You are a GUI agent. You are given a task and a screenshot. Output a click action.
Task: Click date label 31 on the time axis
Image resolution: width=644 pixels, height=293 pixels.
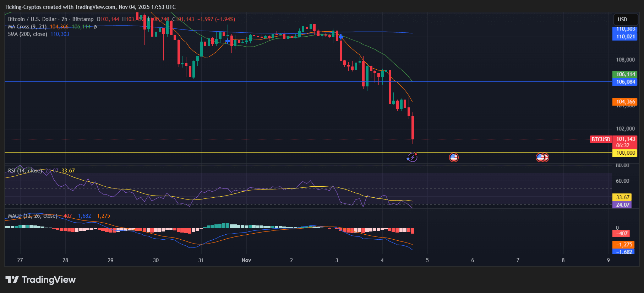(201, 260)
